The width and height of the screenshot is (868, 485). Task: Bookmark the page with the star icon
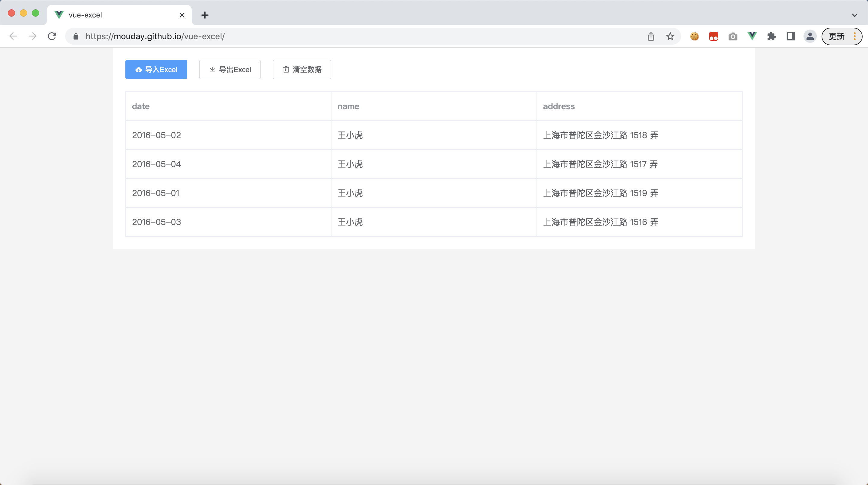(x=670, y=36)
